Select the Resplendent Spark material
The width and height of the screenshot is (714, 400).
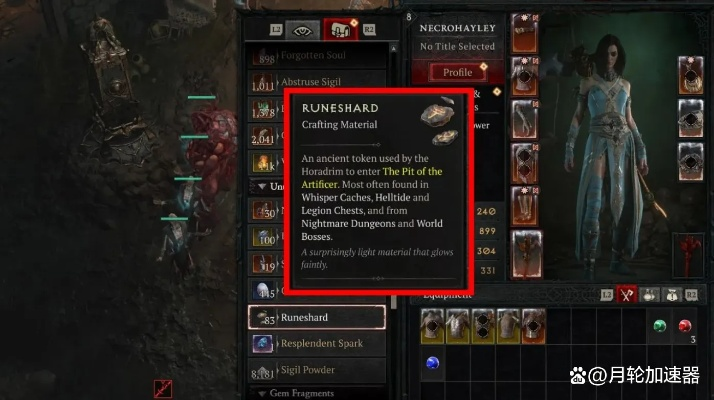point(317,343)
